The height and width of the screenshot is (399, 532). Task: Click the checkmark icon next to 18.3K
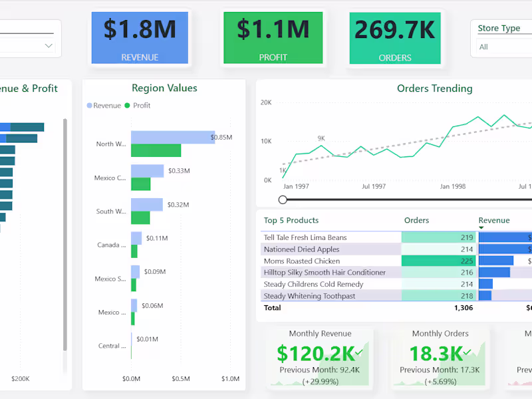click(467, 352)
